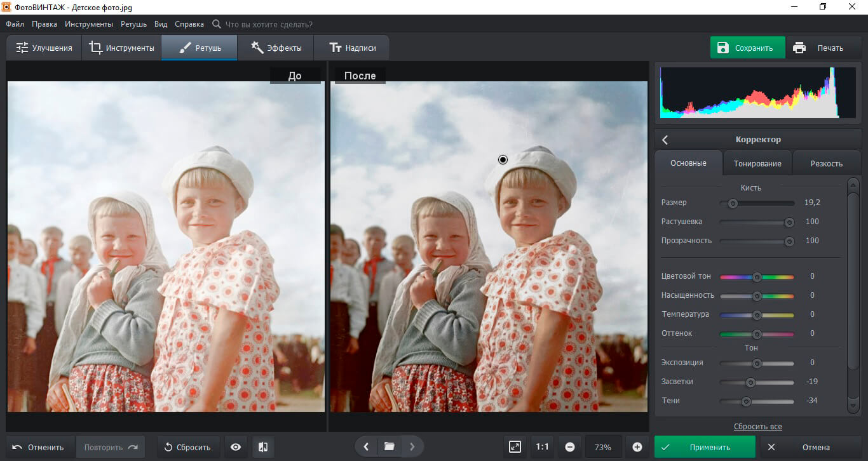Screen dimensions: 868x461
Task: Click the Размер value 19,2
Action: click(812, 203)
